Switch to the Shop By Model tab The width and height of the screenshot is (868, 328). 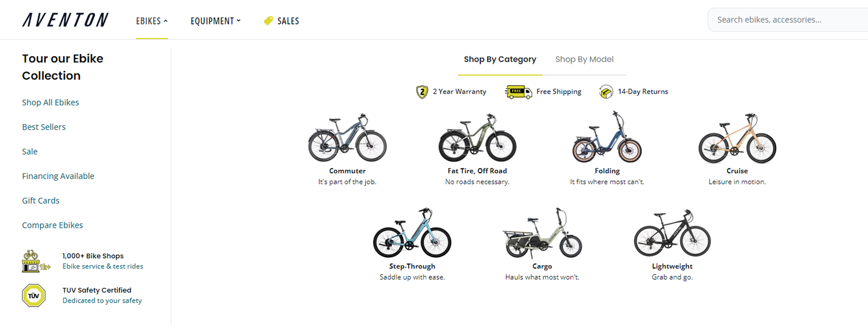coord(584,59)
